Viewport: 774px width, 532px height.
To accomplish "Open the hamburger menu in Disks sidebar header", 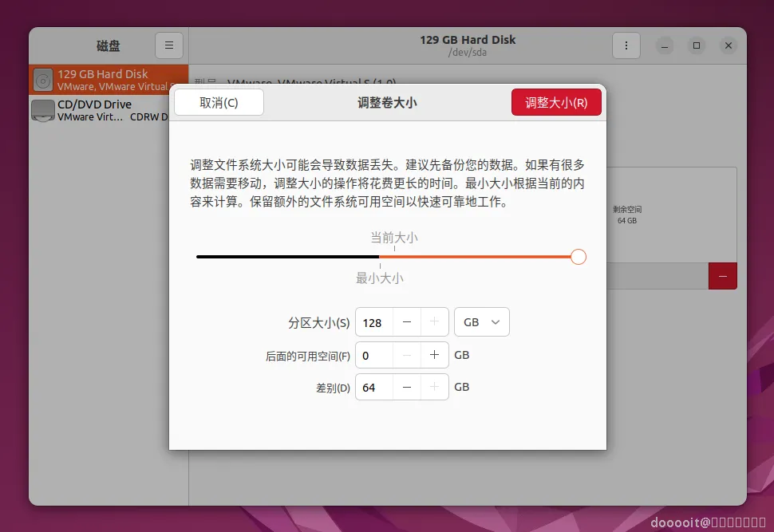I will pyautogui.click(x=168, y=45).
